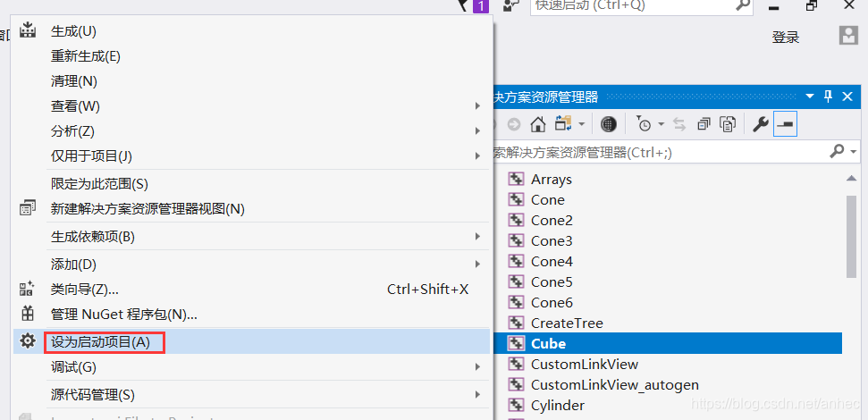The width and height of the screenshot is (868, 420).
Task: Select the Cone6 project
Action: (x=552, y=303)
